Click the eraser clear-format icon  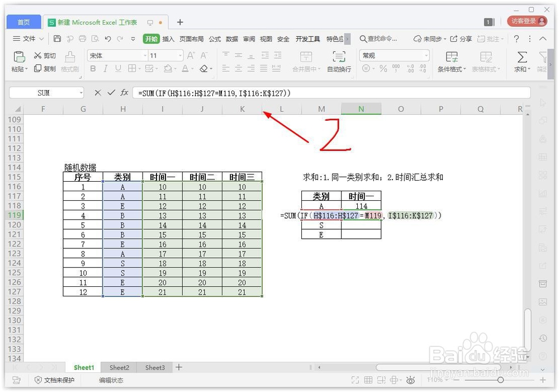[203, 68]
